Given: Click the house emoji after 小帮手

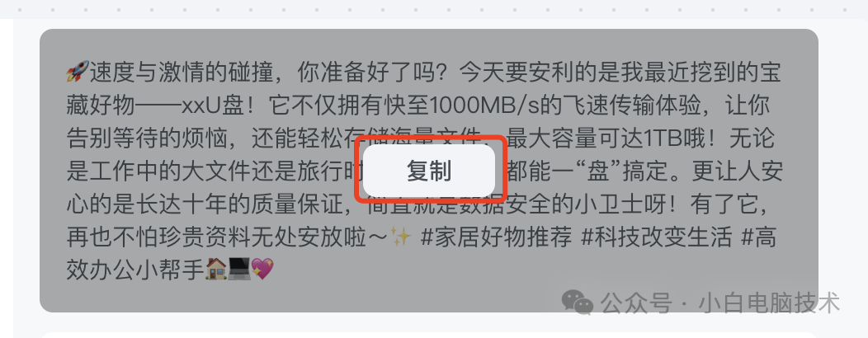Looking at the screenshot, I should click(216, 270).
